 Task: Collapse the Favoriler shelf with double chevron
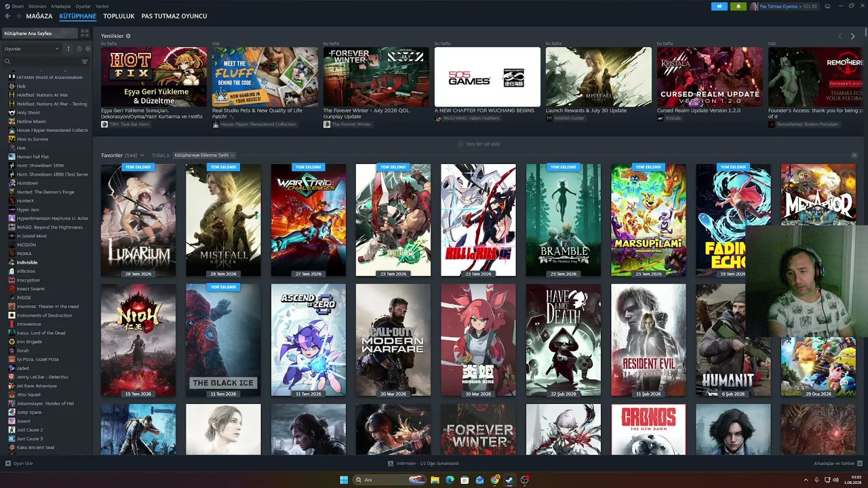tap(854, 155)
